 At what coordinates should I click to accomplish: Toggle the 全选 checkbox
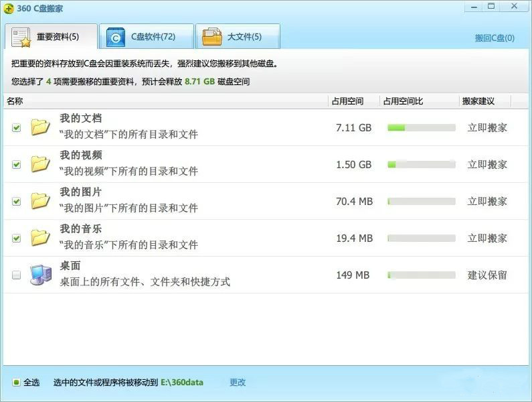[x=16, y=383]
